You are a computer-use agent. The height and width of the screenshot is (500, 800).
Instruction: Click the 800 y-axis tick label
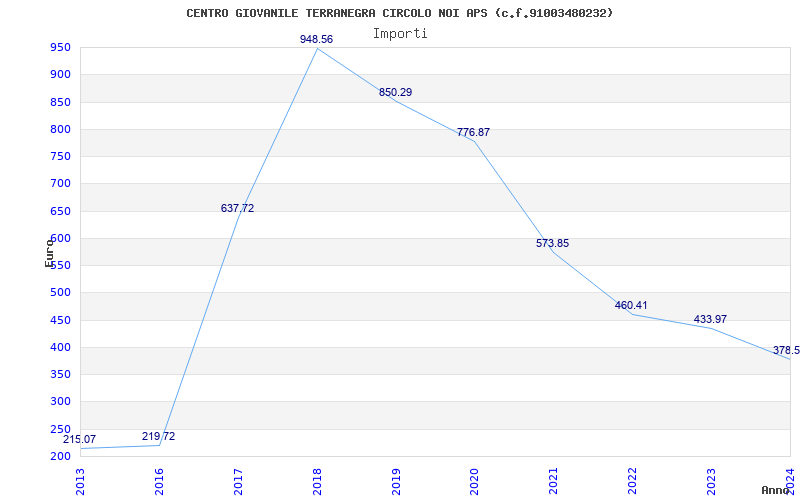(x=60, y=130)
